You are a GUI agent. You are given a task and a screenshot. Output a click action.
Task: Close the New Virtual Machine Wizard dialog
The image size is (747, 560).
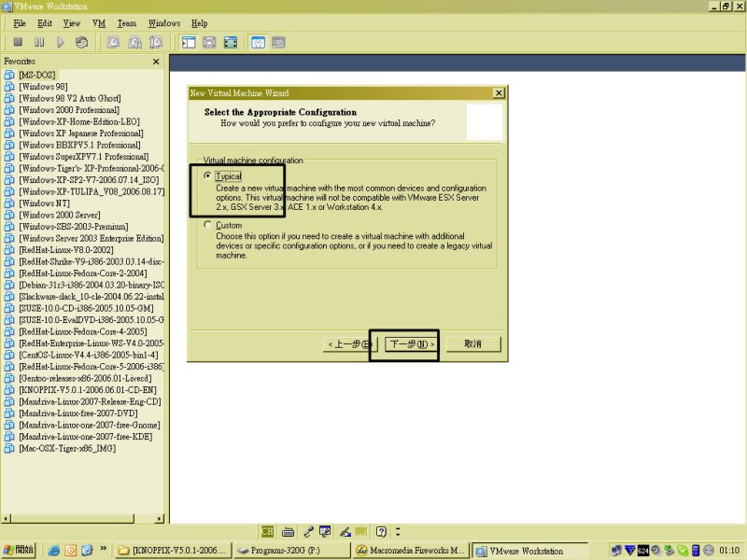[499, 92]
